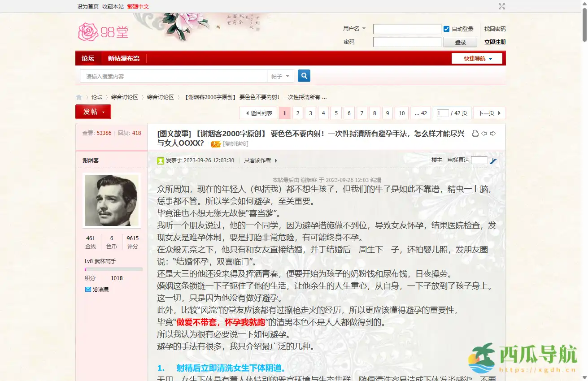Click the home icon in the breadcrumb
This screenshot has width=588, height=381.
[x=79, y=97]
